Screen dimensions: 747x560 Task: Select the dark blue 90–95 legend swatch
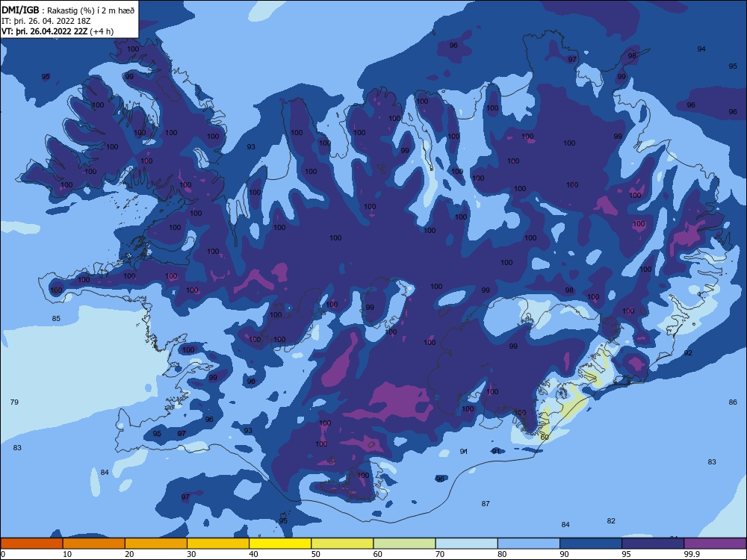(591, 544)
